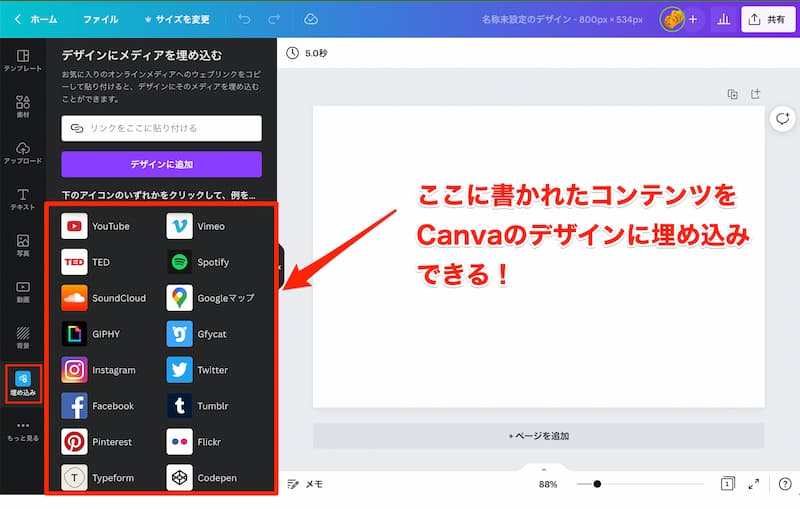
Task: Open the テンプレート sidebar panel
Action: [22, 60]
